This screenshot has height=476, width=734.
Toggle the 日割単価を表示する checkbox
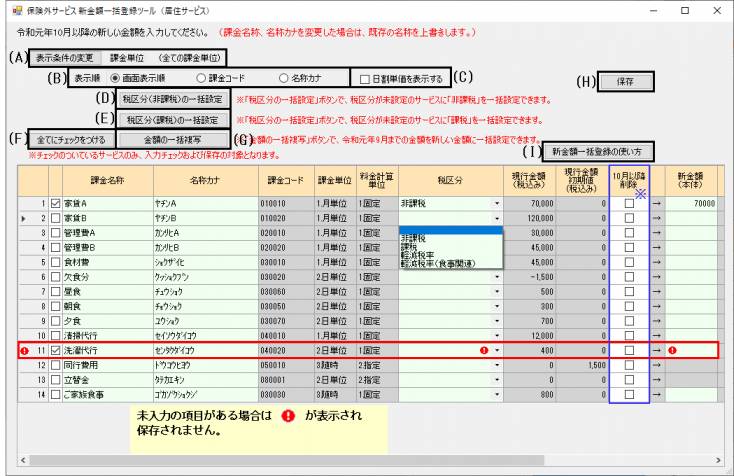point(367,78)
